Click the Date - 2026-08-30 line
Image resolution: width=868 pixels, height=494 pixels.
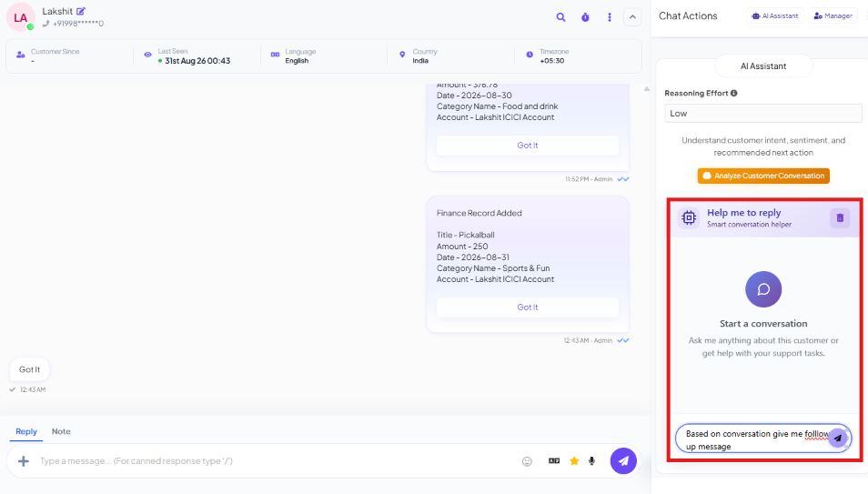pyautogui.click(x=474, y=96)
